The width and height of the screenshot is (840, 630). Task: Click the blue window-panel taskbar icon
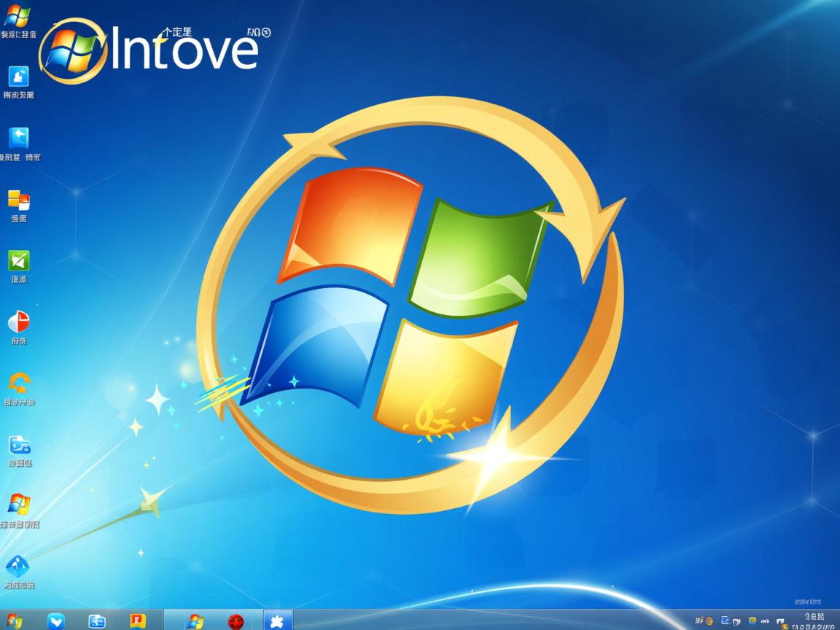[97, 621]
